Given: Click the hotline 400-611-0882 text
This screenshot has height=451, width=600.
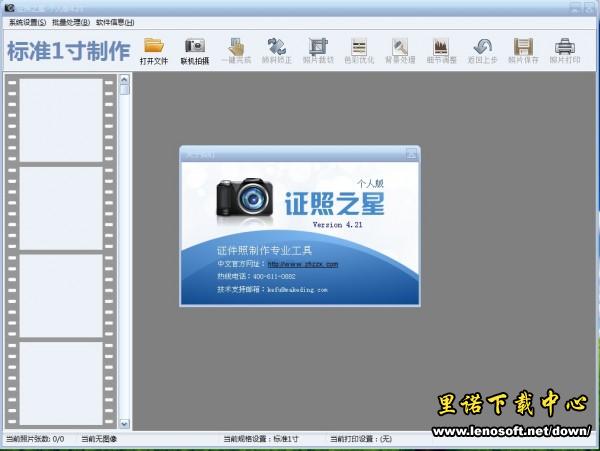Looking at the screenshot, I should [274, 276].
